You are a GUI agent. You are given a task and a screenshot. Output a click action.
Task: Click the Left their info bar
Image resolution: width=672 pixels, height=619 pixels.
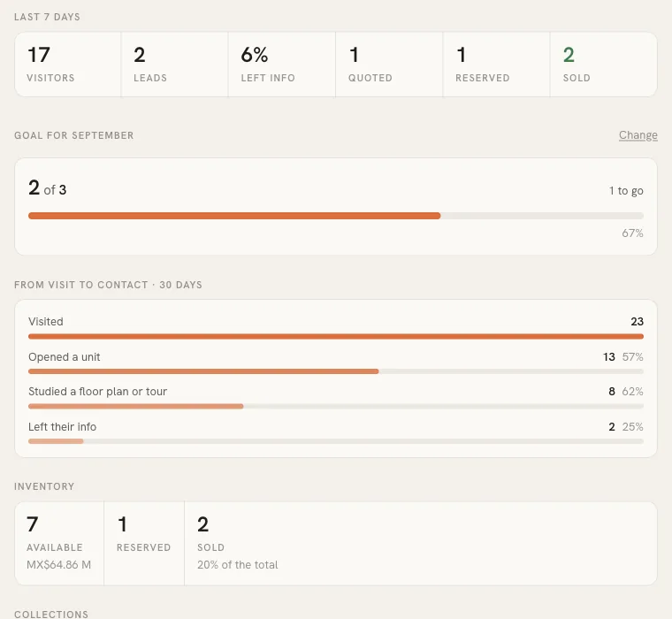(336, 441)
